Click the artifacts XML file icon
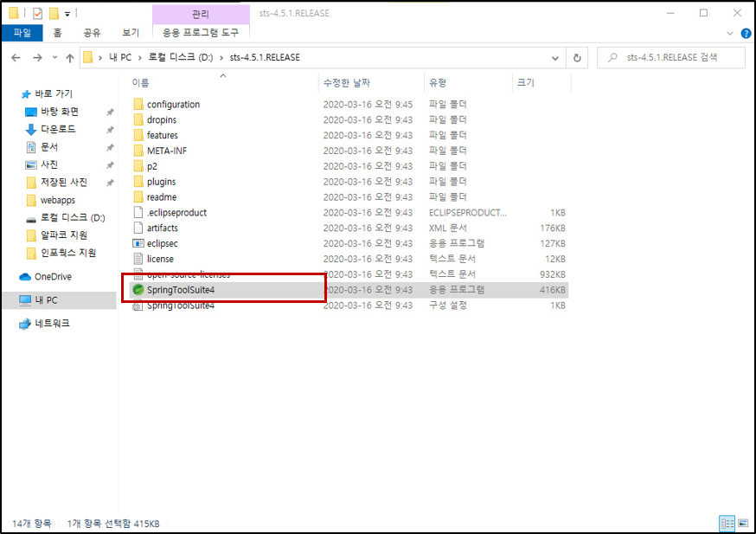The image size is (756, 534). (138, 228)
